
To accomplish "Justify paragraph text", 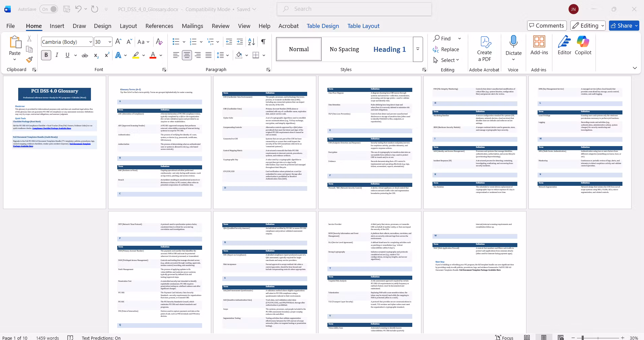I will click(x=208, y=55).
